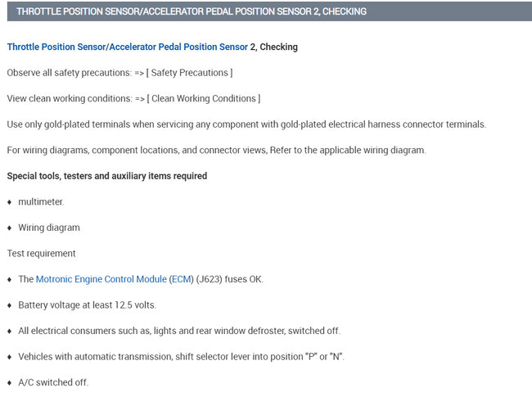Open the Motronic Engine Control Module link
The height and width of the screenshot is (397, 532).
coord(101,279)
